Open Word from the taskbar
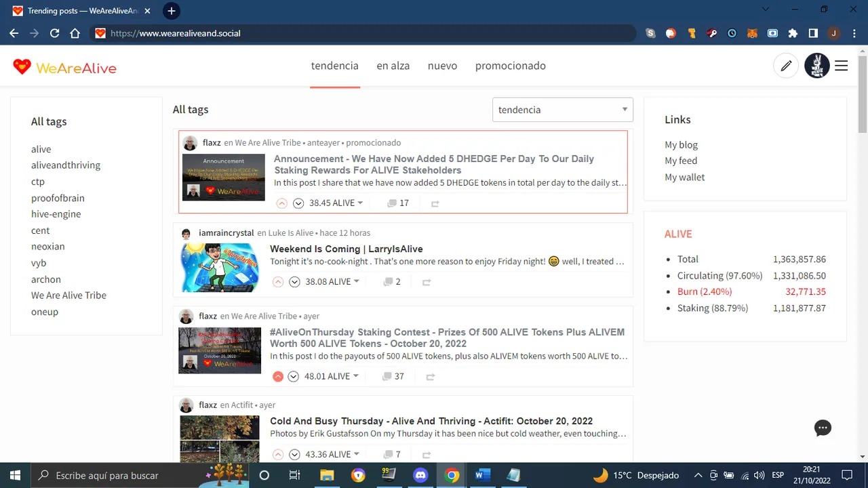 click(x=482, y=475)
